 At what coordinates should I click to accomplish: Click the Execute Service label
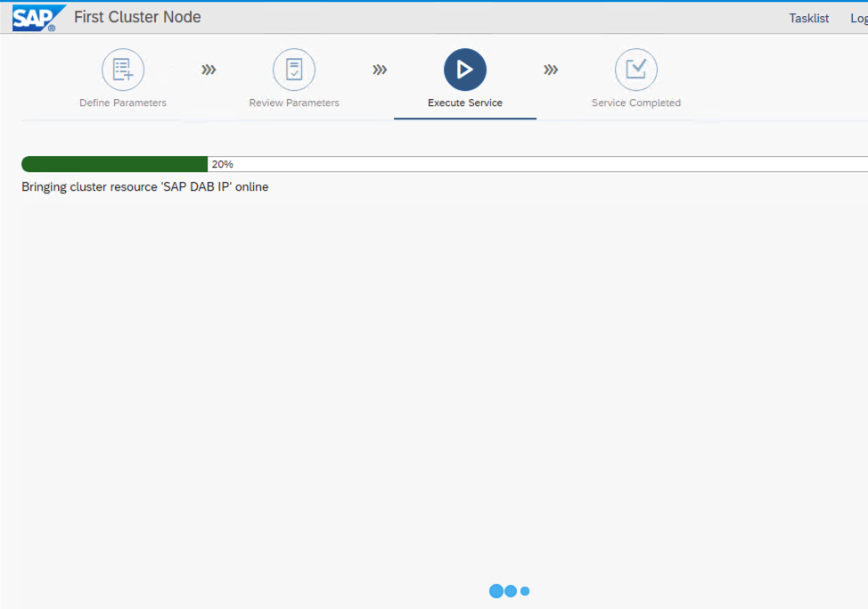(x=465, y=103)
